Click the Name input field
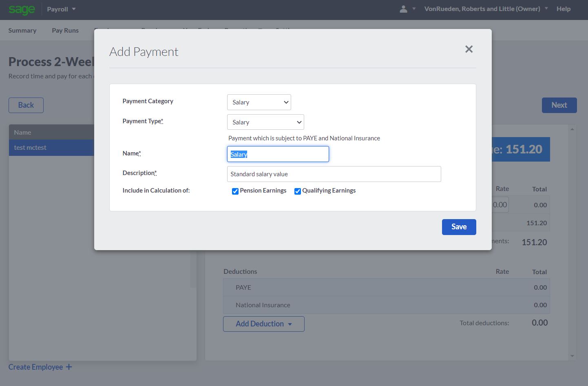The width and height of the screenshot is (588, 386). [278, 154]
